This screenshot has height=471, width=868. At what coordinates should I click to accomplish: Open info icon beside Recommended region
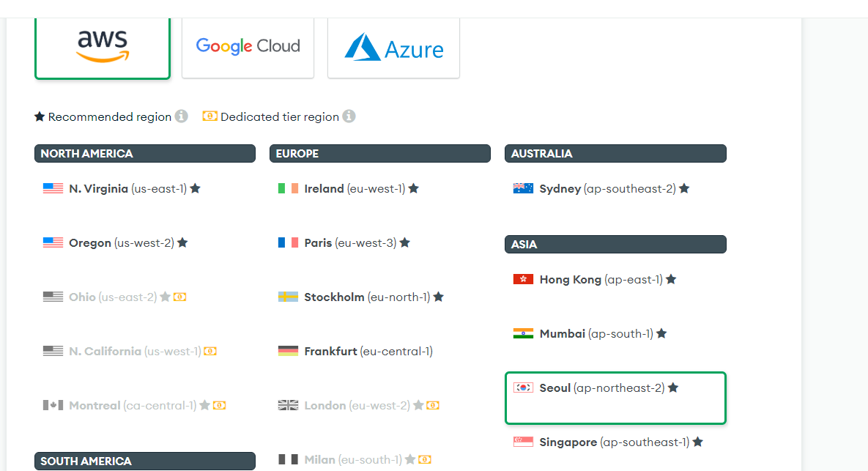point(182,116)
